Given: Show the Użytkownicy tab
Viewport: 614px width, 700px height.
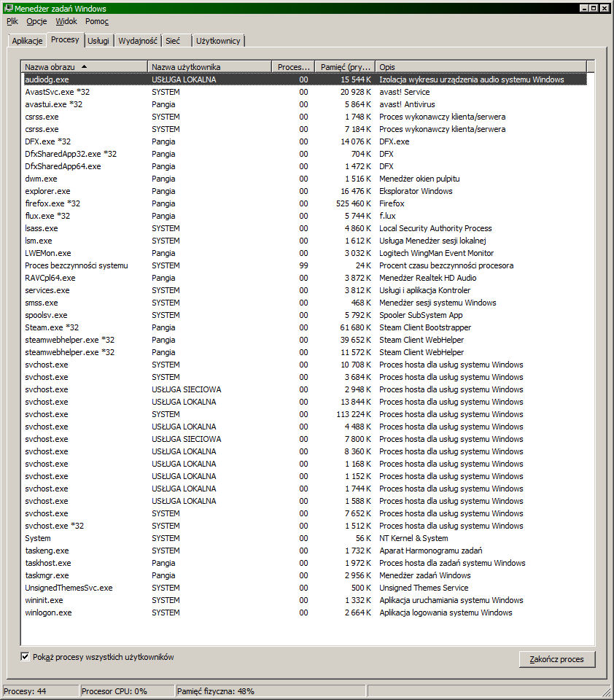Looking at the screenshot, I should pyautogui.click(x=218, y=41).
